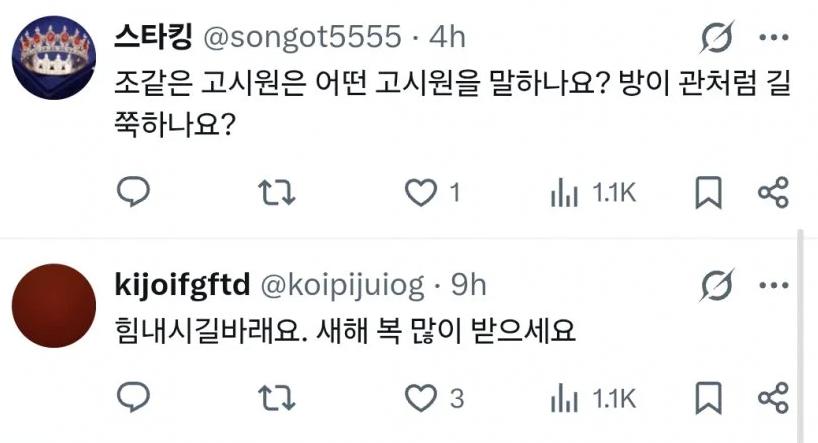This screenshot has width=818, height=443.
Task: Click the crown profile avatar of 스타킹
Action: pos(55,56)
